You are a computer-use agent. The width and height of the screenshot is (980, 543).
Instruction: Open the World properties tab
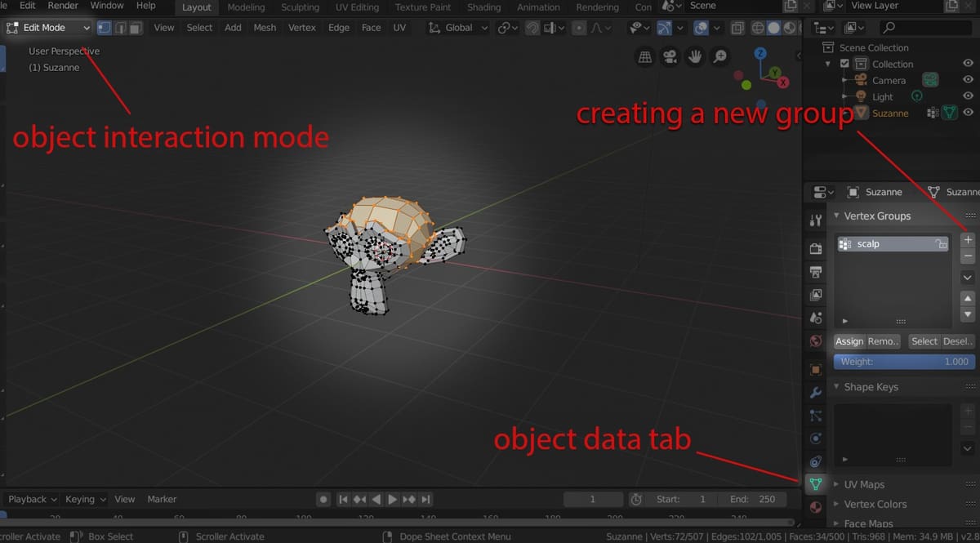tap(815, 341)
